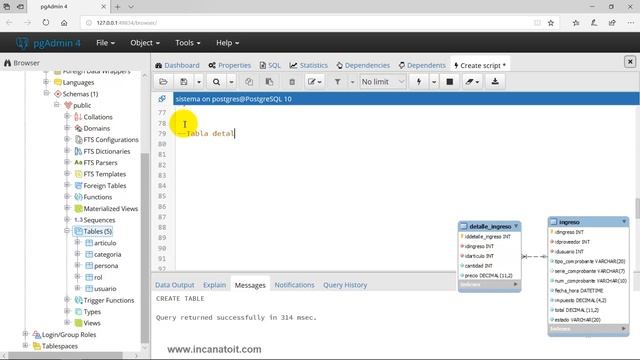Image resolution: width=640 pixels, height=360 pixels.
Task: Select FTS Dictionaries tree item
Action: 107,151
